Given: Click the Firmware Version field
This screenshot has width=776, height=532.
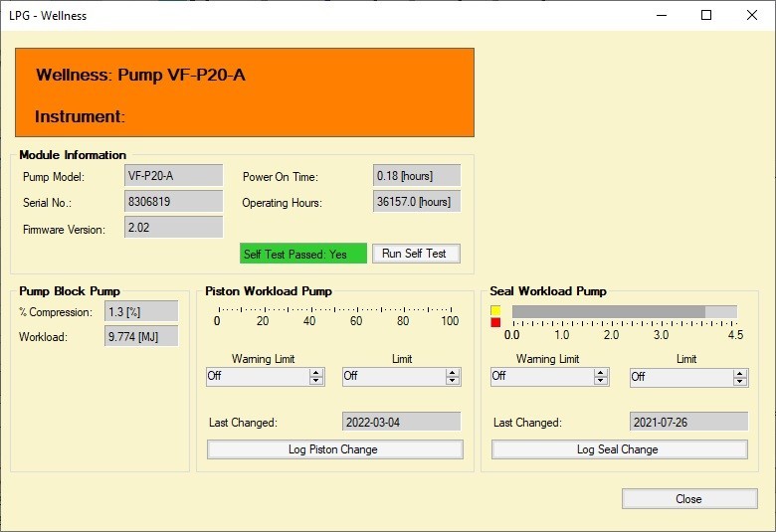Looking at the screenshot, I should tap(173, 228).
